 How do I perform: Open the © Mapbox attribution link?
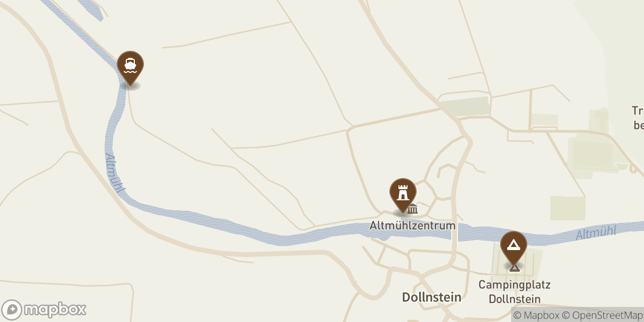[x=536, y=315]
